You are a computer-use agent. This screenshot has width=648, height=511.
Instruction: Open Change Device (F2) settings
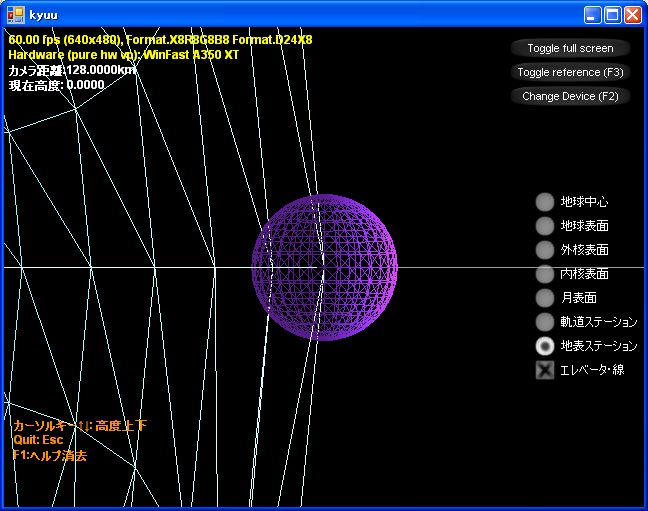[x=570, y=96]
